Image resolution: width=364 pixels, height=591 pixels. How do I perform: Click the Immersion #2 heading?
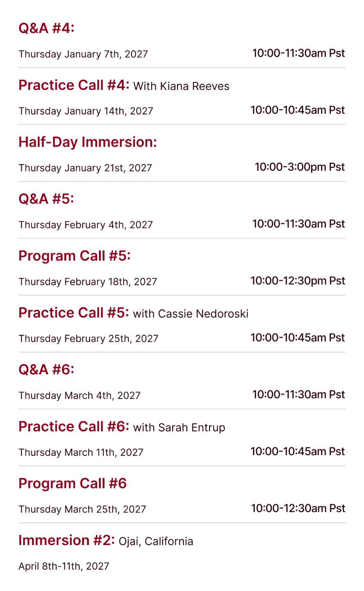click(x=66, y=540)
